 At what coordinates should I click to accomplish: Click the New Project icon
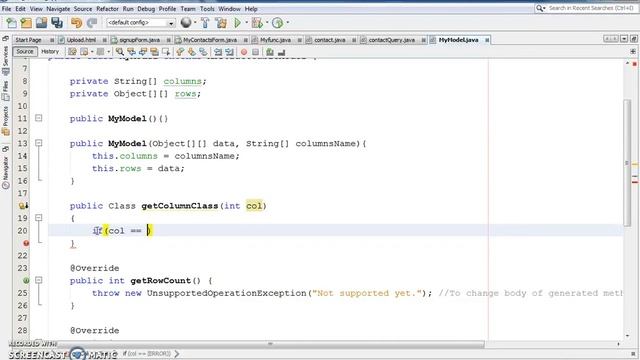pos(27,23)
